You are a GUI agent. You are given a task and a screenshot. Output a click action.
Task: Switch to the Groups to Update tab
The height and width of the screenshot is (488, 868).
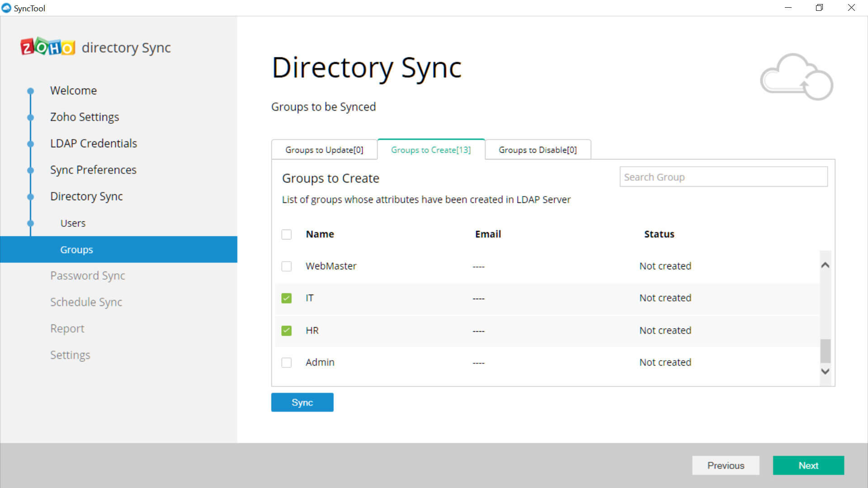[x=324, y=150]
